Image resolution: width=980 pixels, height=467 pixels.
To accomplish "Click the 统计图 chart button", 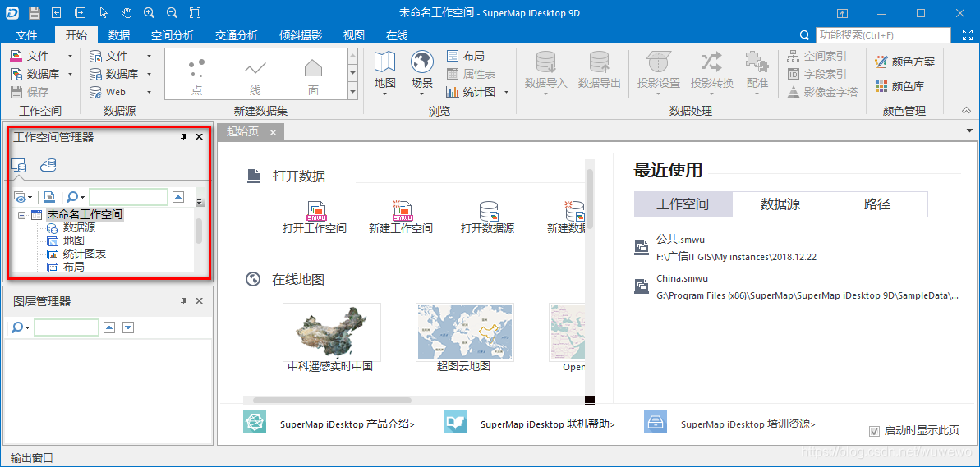I will point(471,92).
